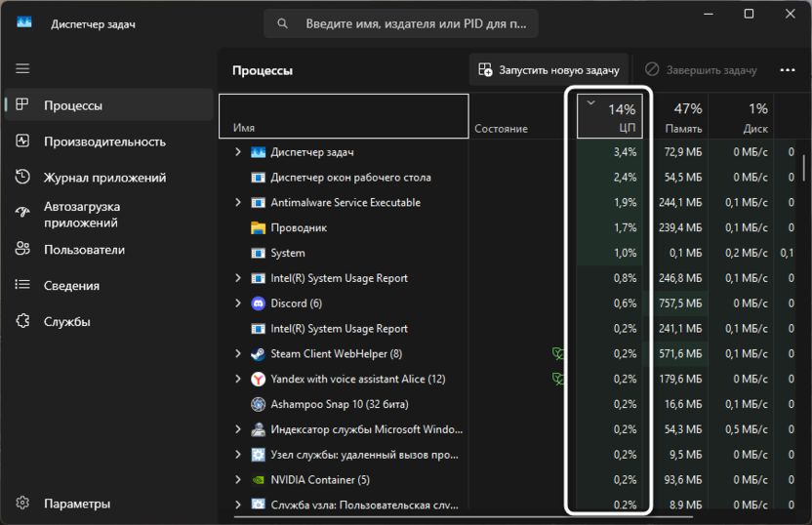Expand the Диспетчер задач process group
This screenshot has height=525, width=812.
[238, 152]
